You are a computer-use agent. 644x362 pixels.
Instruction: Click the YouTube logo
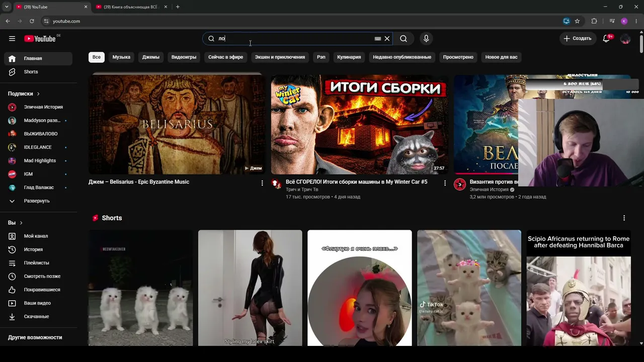tap(40, 39)
